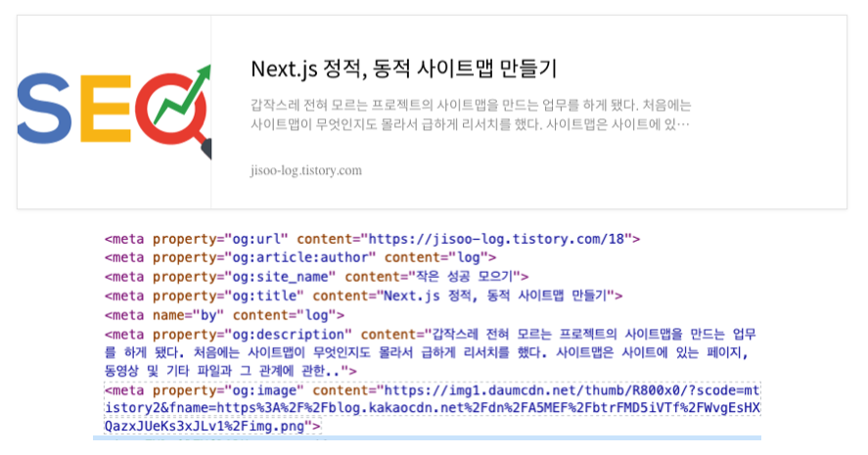868x455 pixels.
Task: Select the URL https://jisoo-log.tistory.com/18 in code
Action: pos(496,239)
